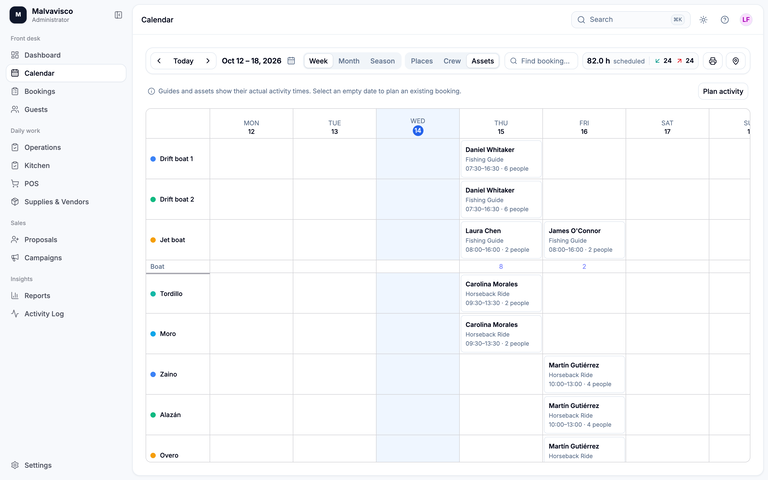Viewport: 768px width, 480px height.
Task: Switch to Crew grouping tab
Action: pos(452,61)
